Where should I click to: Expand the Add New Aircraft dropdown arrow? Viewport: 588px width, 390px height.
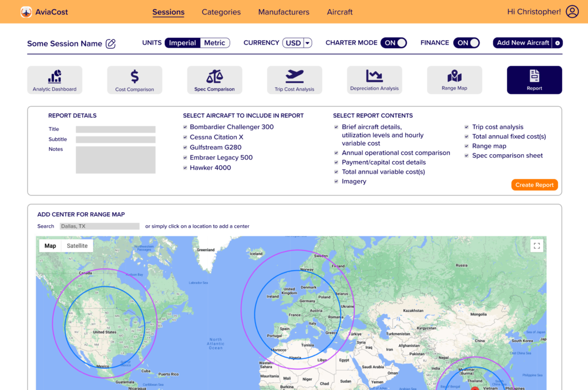[558, 43]
